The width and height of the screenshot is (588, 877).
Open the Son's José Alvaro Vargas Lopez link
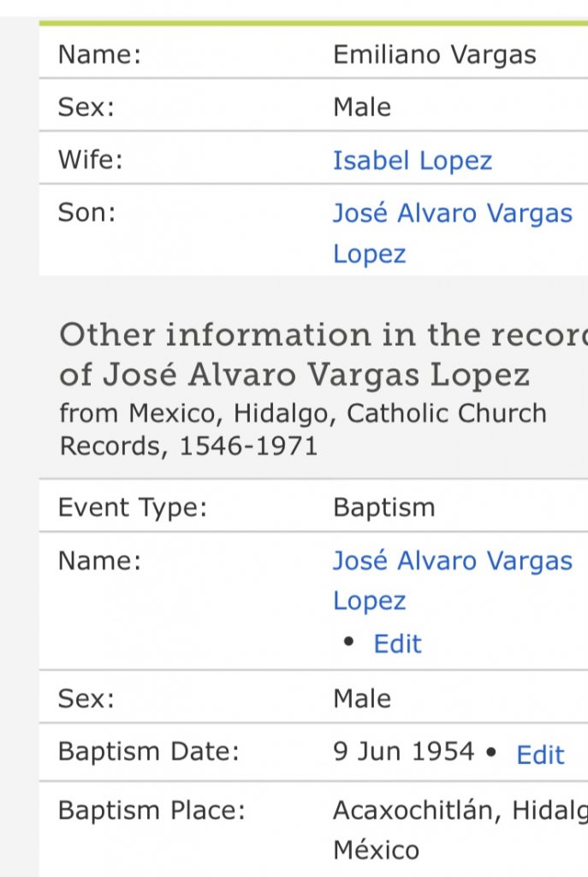tap(452, 213)
